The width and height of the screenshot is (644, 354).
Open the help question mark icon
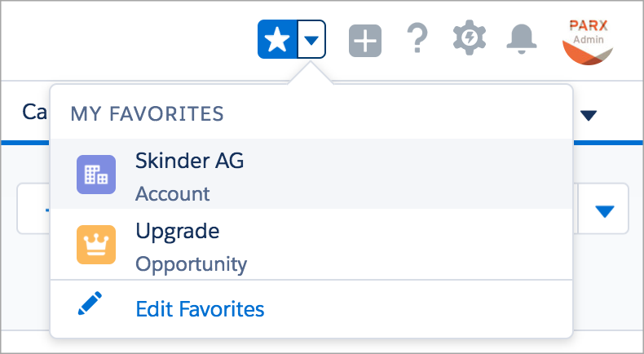point(417,39)
